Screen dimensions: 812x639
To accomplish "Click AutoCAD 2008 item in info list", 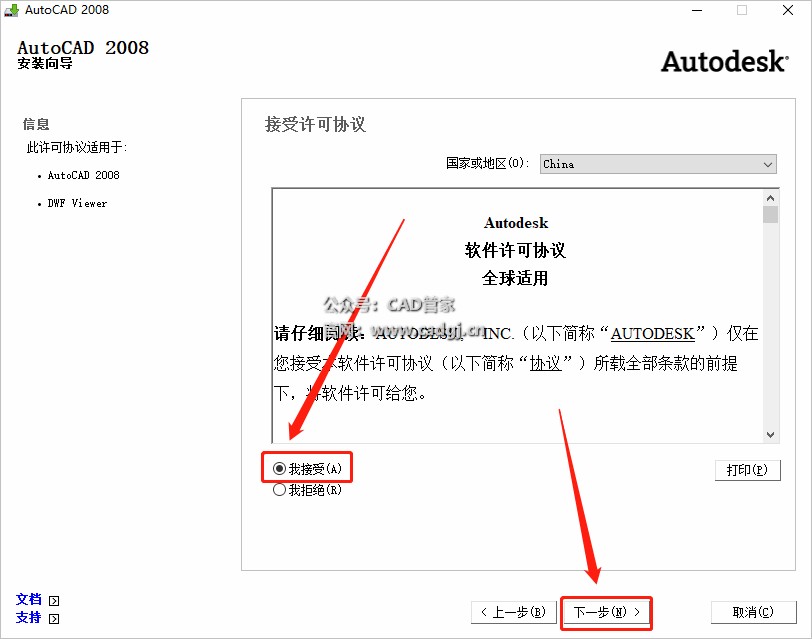I will coord(83,175).
